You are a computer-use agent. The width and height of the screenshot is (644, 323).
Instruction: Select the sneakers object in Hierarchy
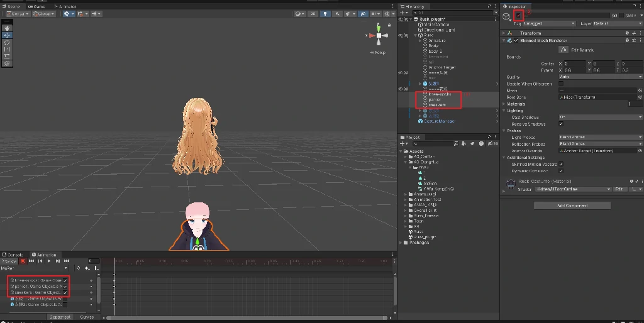click(x=438, y=104)
